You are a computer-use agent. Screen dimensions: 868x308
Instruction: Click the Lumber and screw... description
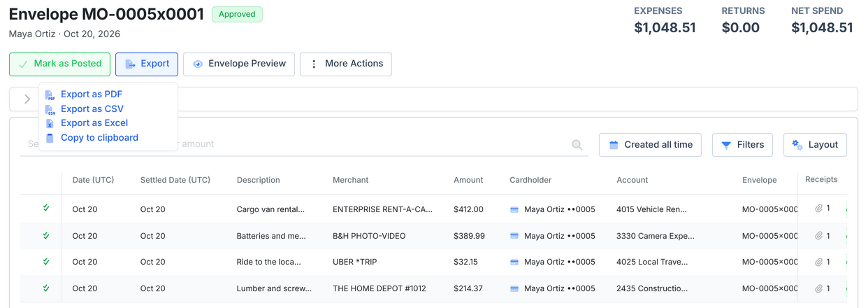pos(274,288)
